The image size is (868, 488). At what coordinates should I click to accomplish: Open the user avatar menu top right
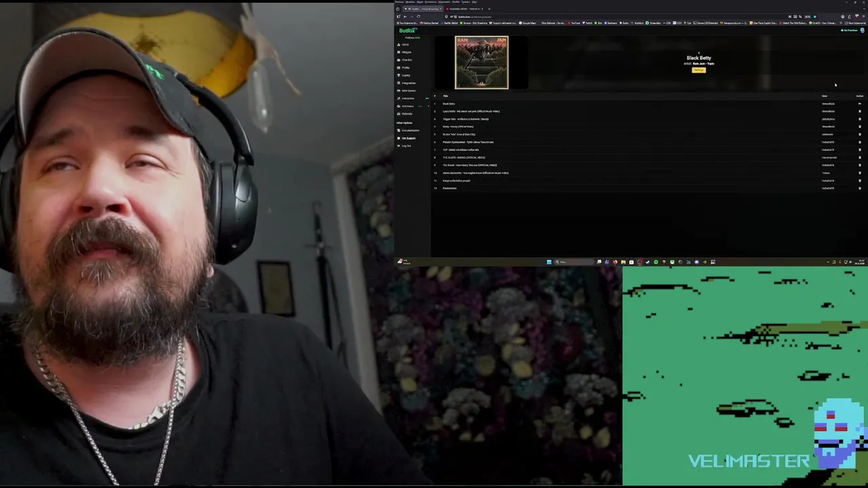tap(863, 30)
